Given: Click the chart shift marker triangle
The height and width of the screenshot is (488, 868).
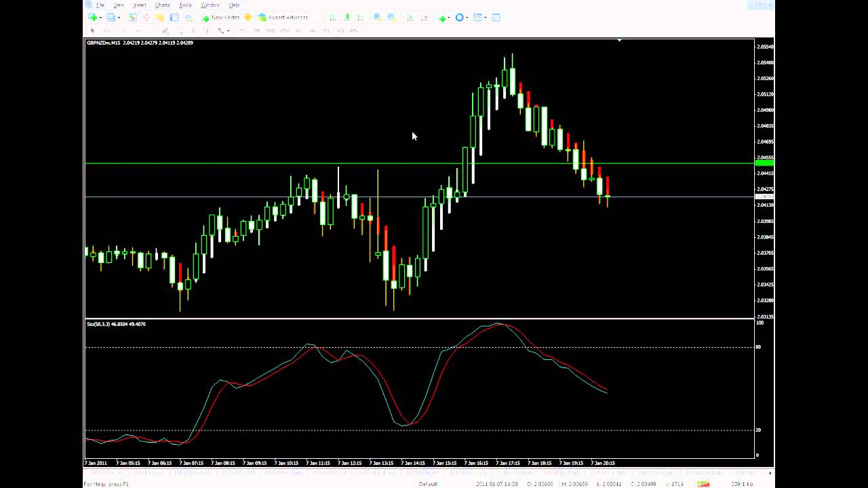Looking at the screenshot, I should click(x=619, y=40).
